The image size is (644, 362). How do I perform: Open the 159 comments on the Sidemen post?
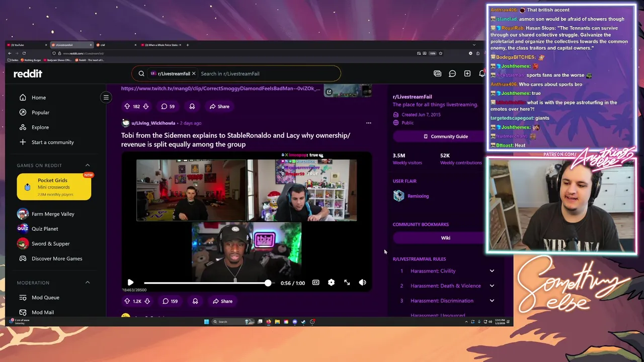(x=170, y=301)
